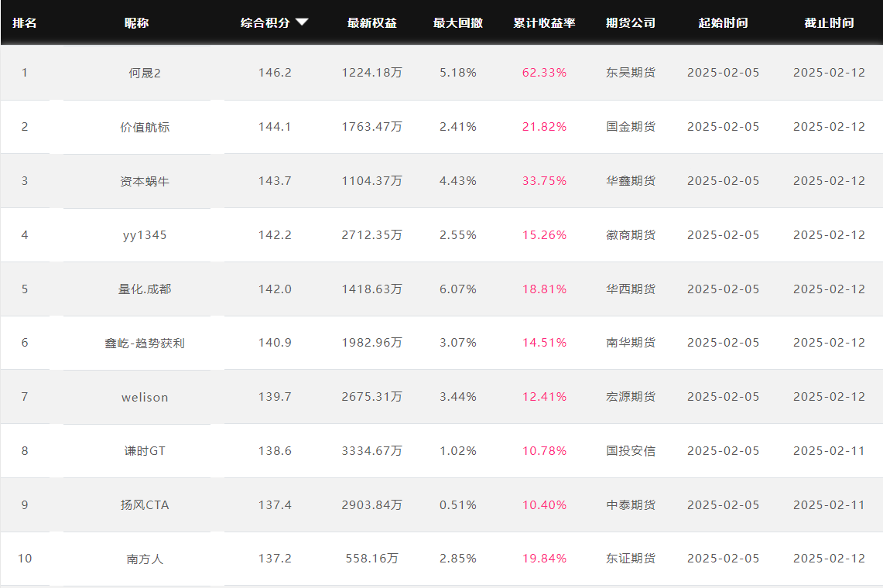Click the 综合积分 header text
The width and height of the screenshot is (883, 588).
pos(265,22)
